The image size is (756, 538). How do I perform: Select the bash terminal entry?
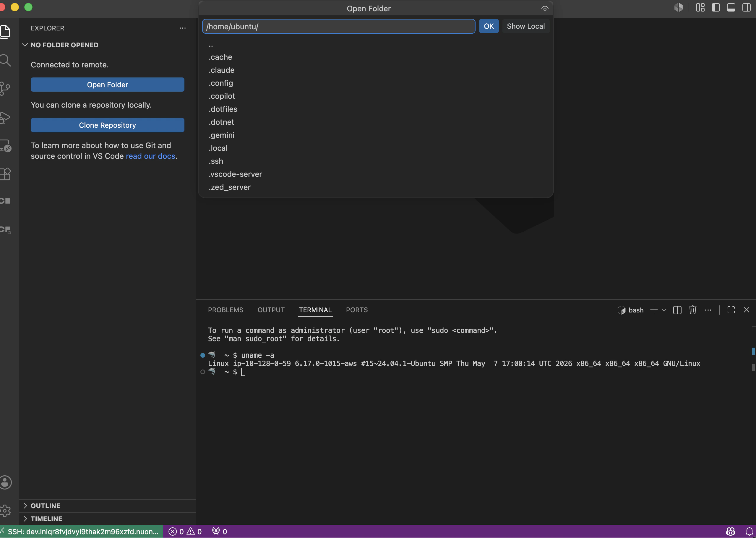[x=630, y=310]
